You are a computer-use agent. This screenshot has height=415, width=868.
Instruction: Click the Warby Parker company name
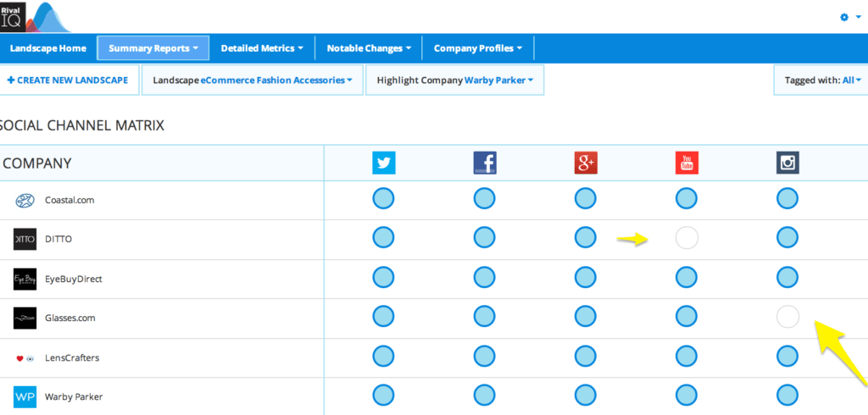tap(74, 397)
